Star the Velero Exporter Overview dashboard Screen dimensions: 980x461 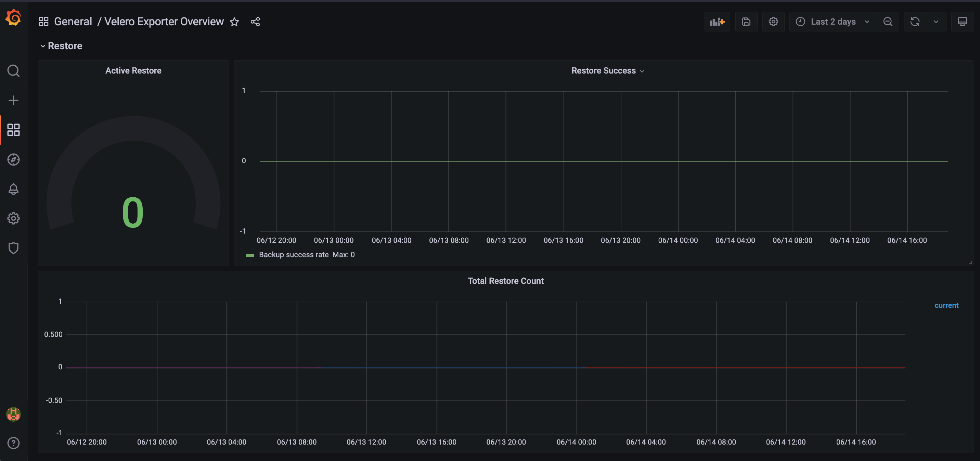coord(234,22)
